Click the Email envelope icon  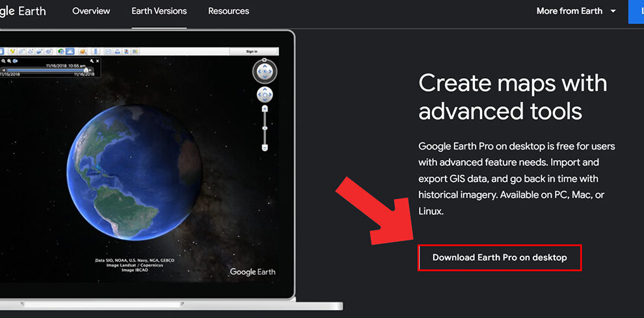pos(109,51)
